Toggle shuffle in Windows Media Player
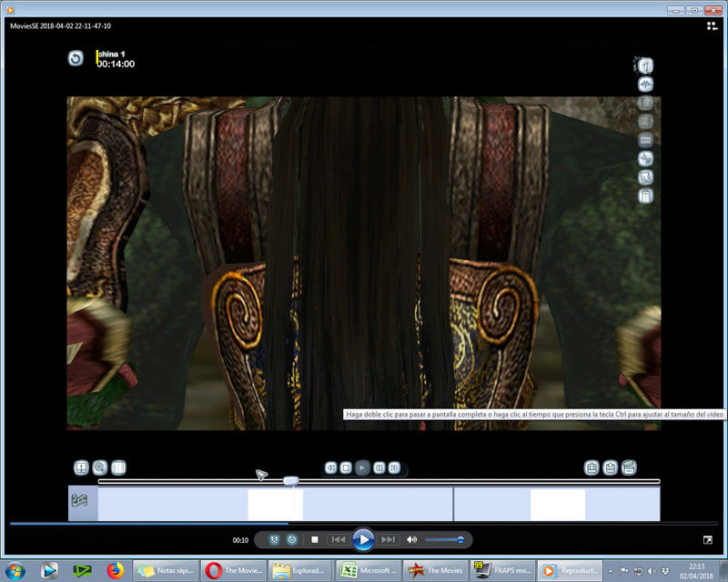The height and width of the screenshot is (582, 728). (274, 540)
